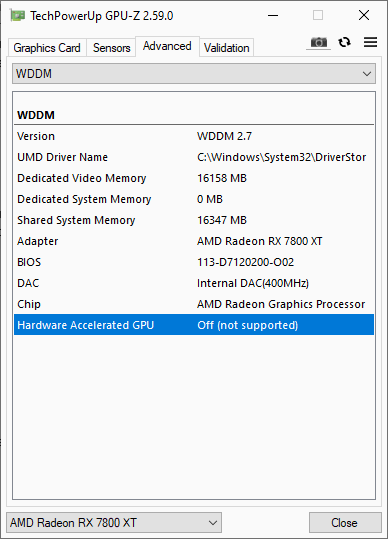The height and width of the screenshot is (539, 388).
Task: Select the BIOS row label
Action: (x=29, y=262)
